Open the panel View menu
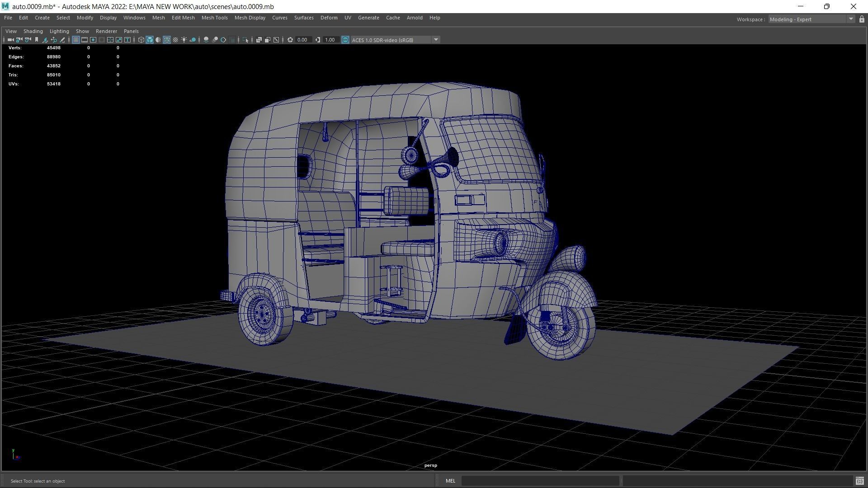The width and height of the screenshot is (868, 488). 11,31
